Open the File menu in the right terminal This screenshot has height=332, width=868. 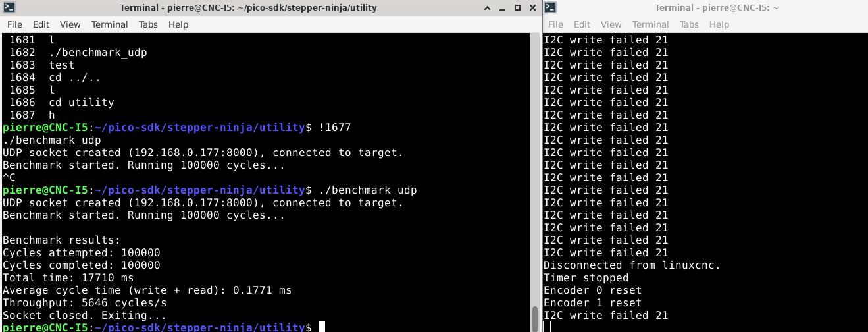(x=555, y=24)
